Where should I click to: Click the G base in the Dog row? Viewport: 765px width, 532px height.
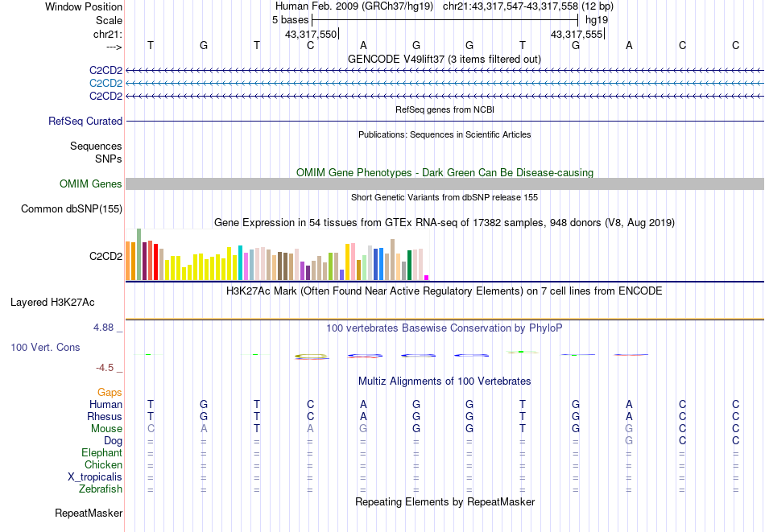coord(629,441)
